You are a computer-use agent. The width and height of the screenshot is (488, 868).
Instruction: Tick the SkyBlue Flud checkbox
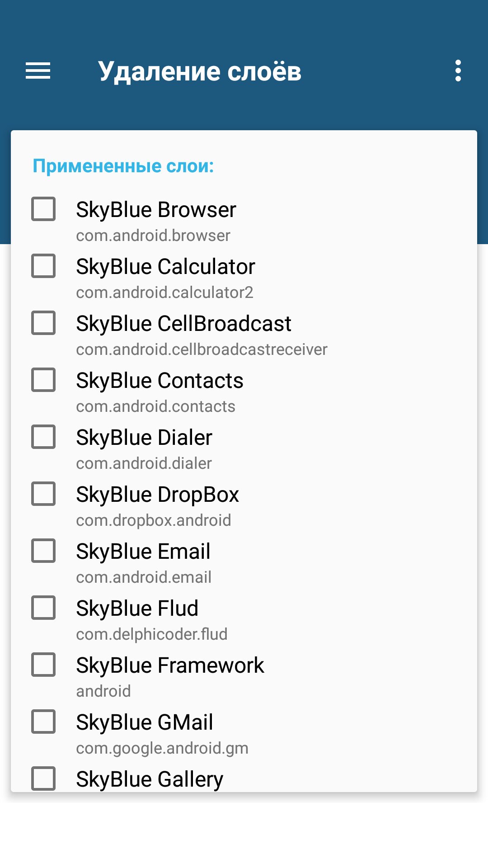click(x=43, y=608)
